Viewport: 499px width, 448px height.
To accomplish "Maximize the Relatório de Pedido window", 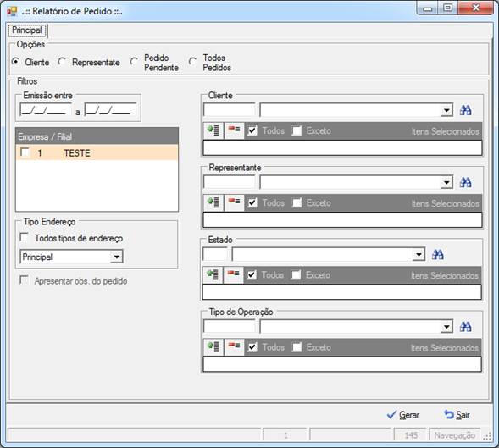I will (447, 8).
